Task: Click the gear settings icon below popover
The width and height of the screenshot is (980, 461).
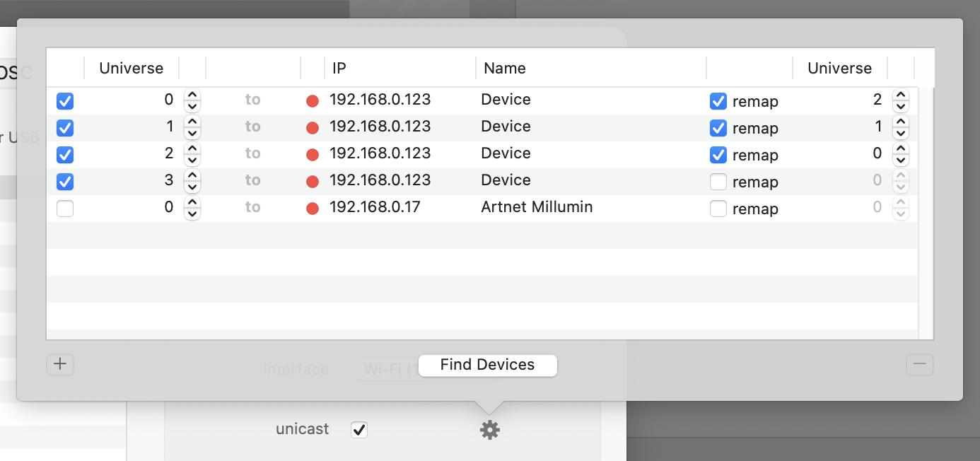Action: point(489,429)
